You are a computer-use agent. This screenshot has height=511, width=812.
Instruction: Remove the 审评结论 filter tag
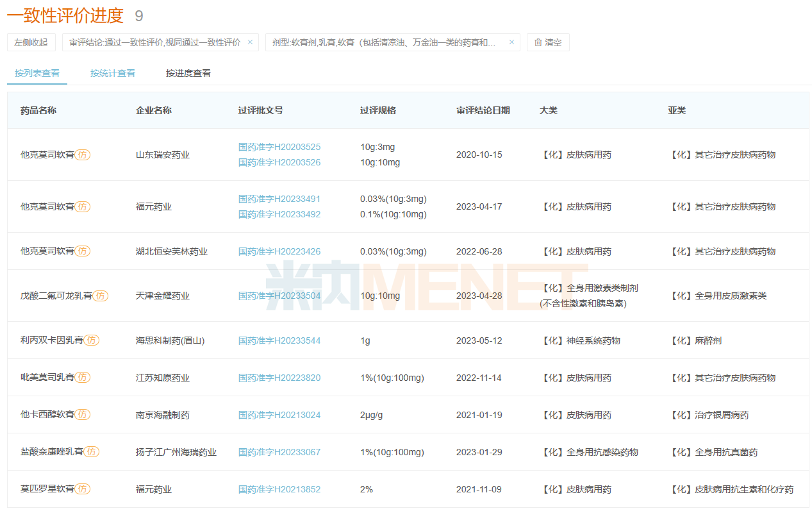(250, 42)
